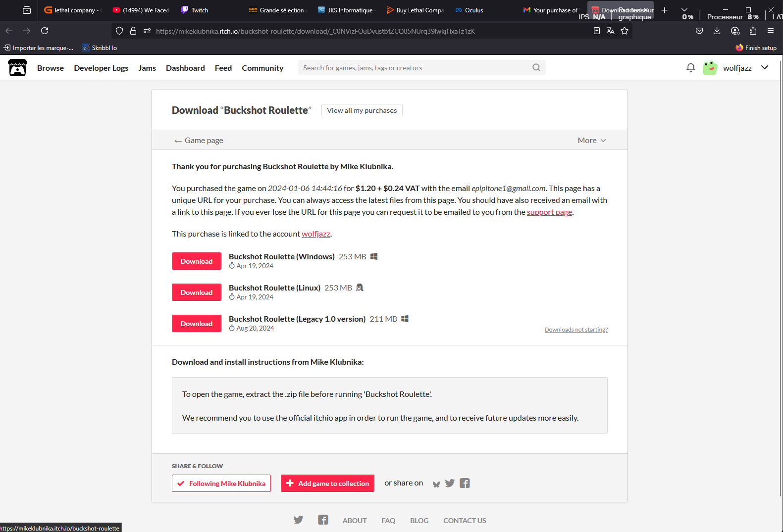Open the browser downloads panel
783x532 pixels.
[717, 31]
